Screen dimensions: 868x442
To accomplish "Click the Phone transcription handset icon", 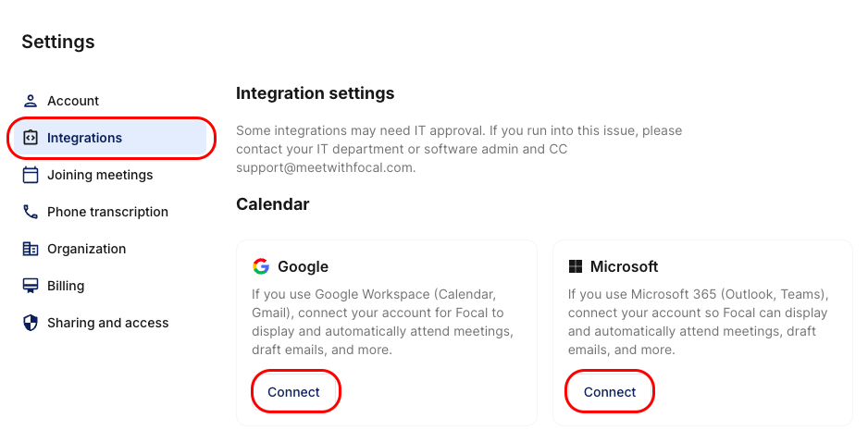I will (x=31, y=212).
